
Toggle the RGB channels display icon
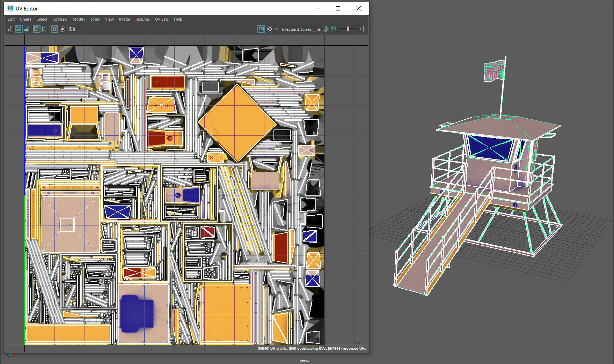coord(326,29)
